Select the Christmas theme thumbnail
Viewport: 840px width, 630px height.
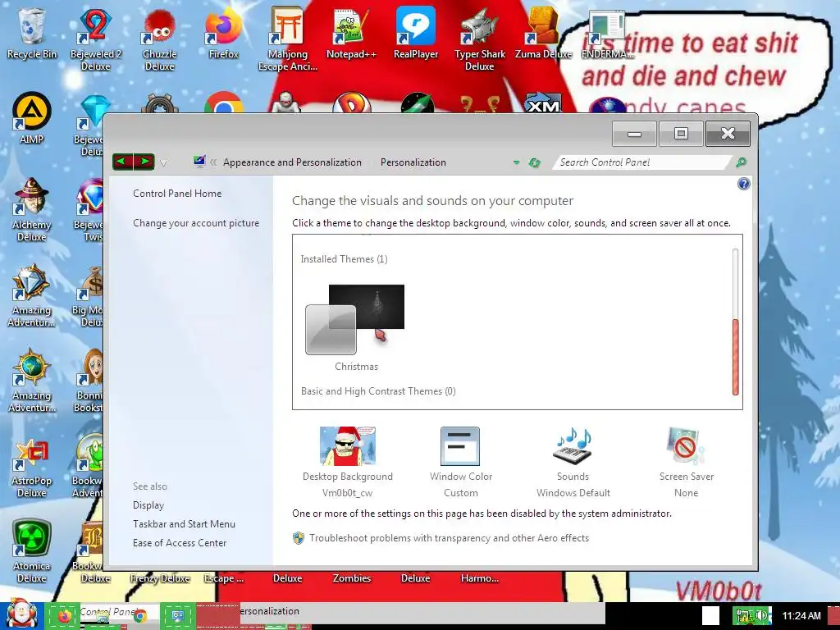355,319
